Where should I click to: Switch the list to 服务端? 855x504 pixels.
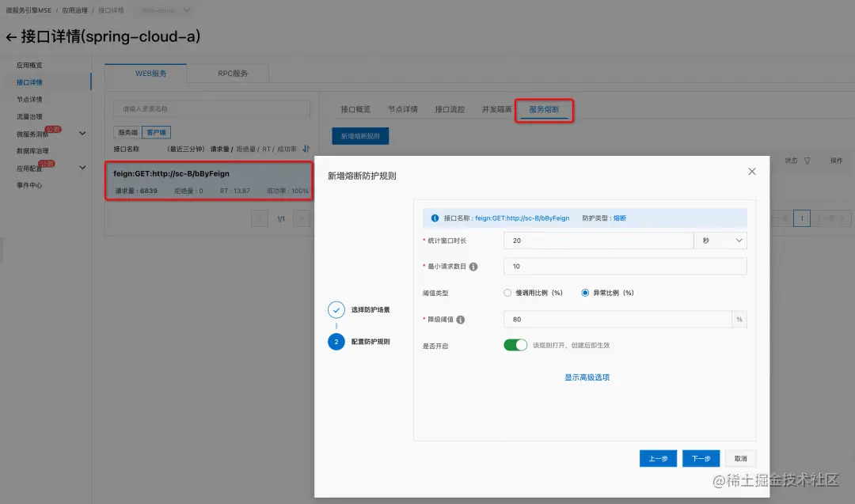[127, 132]
